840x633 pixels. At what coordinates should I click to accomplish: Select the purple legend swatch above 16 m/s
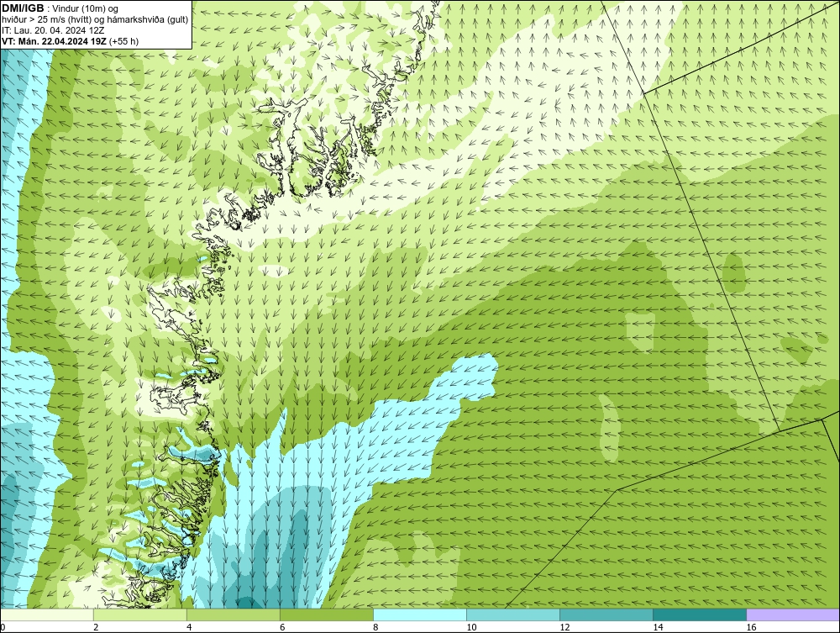point(793,615)
